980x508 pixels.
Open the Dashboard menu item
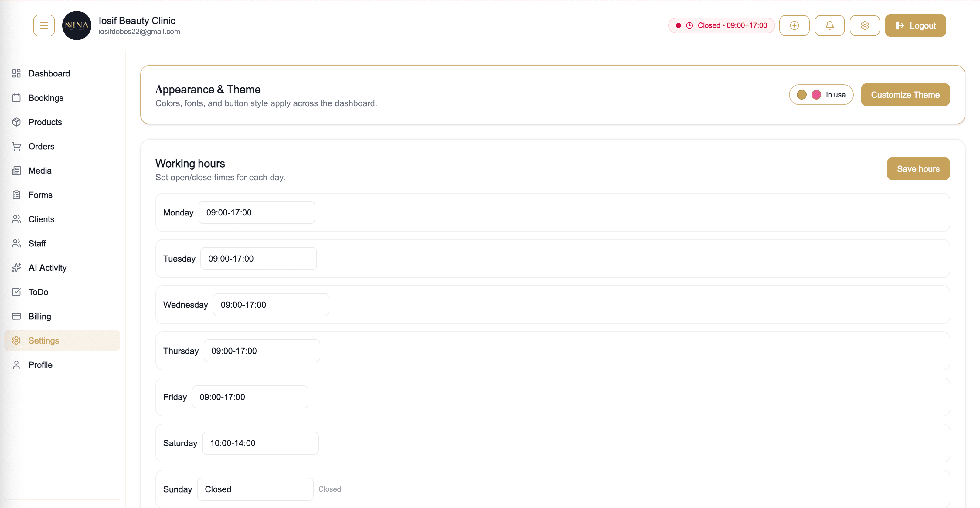[49, 73]
